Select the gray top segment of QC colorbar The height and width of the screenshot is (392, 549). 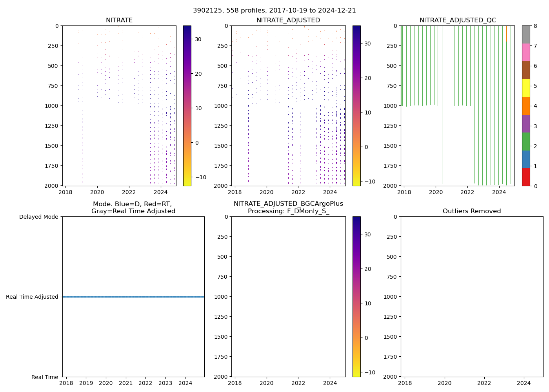526,34
